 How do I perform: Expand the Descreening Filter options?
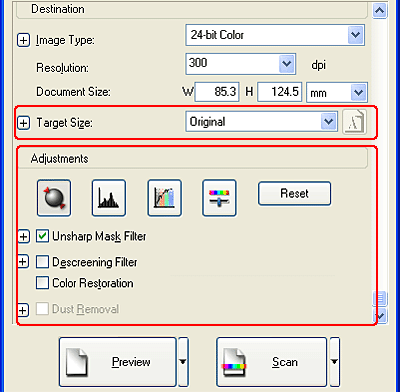[23, 262]
